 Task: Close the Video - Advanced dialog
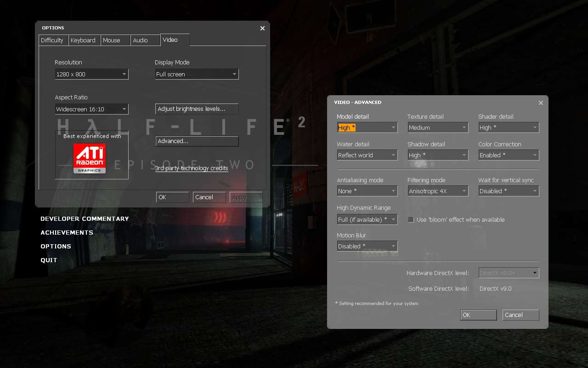click(541, 103)
